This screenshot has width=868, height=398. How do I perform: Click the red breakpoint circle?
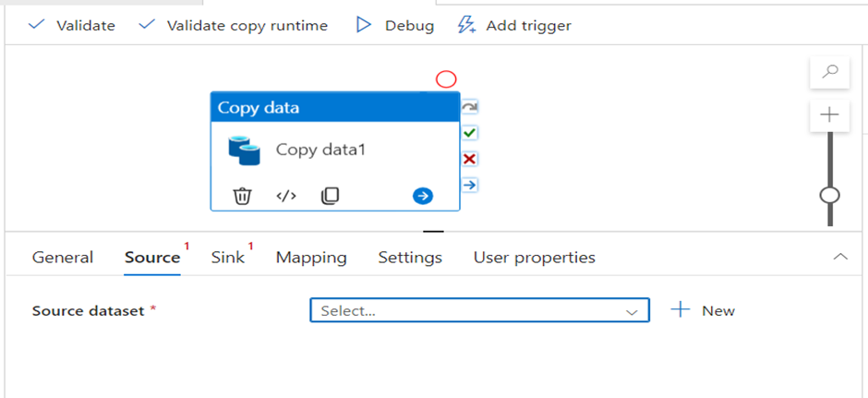click(x=446, y=79)
